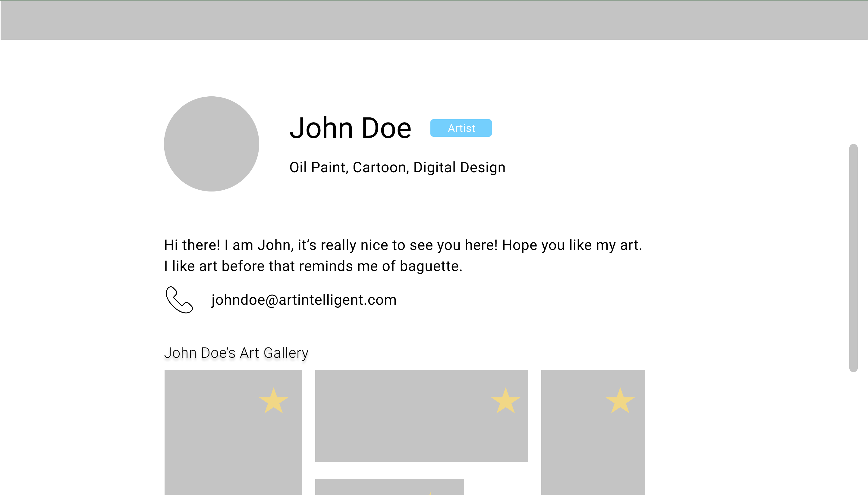Select the Digital Design specialty text
This screenshot has height=495, width=868.
pyautogui.click(x=459, y=167)
